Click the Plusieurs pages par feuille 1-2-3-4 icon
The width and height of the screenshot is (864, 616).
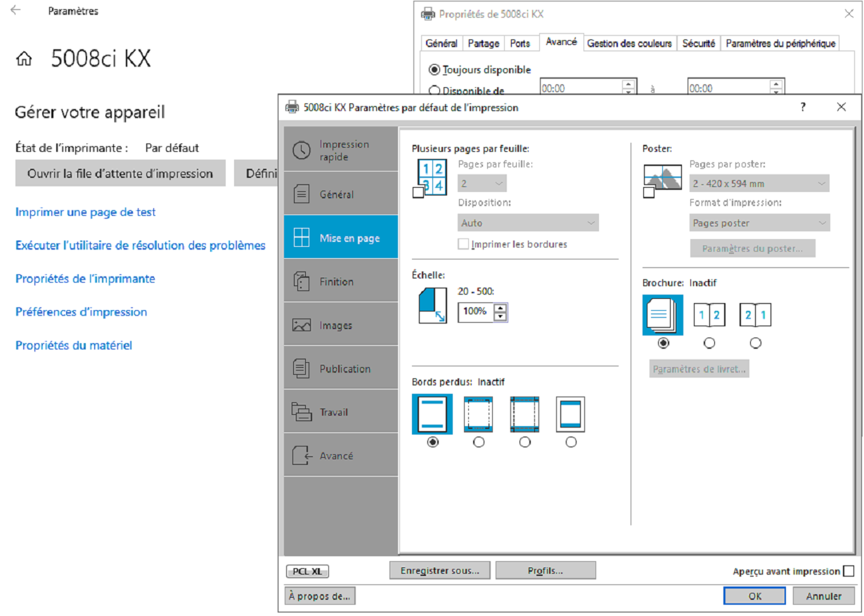(432, 177)
